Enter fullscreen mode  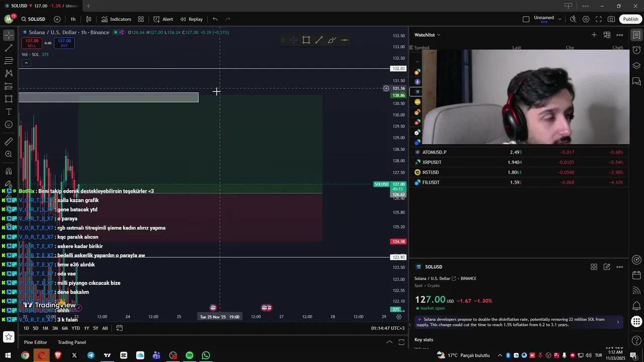click(599, 19)
